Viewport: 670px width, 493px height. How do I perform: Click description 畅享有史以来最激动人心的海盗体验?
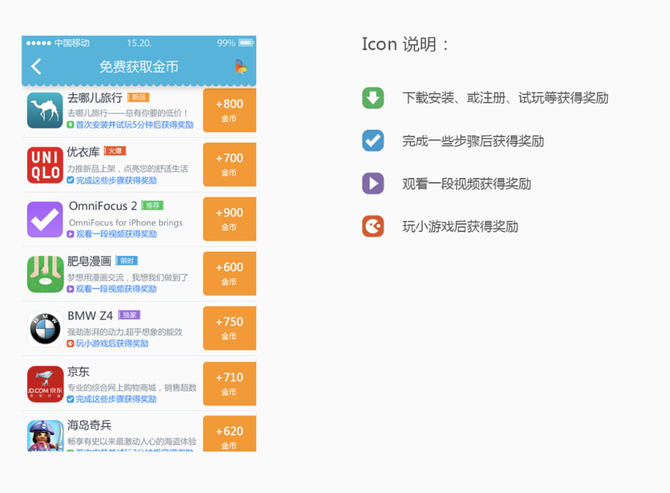[x=132, y=441]
